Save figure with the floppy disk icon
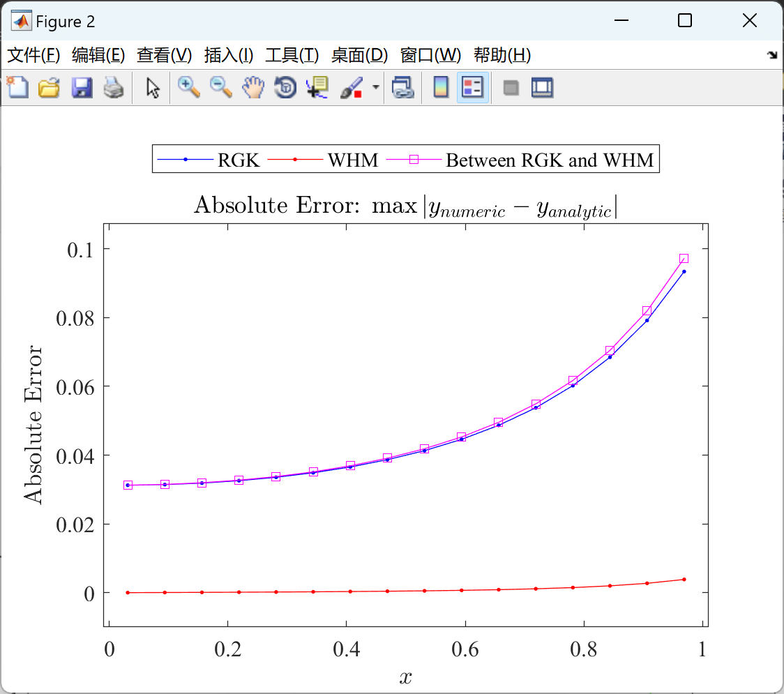 click(82, 87)
